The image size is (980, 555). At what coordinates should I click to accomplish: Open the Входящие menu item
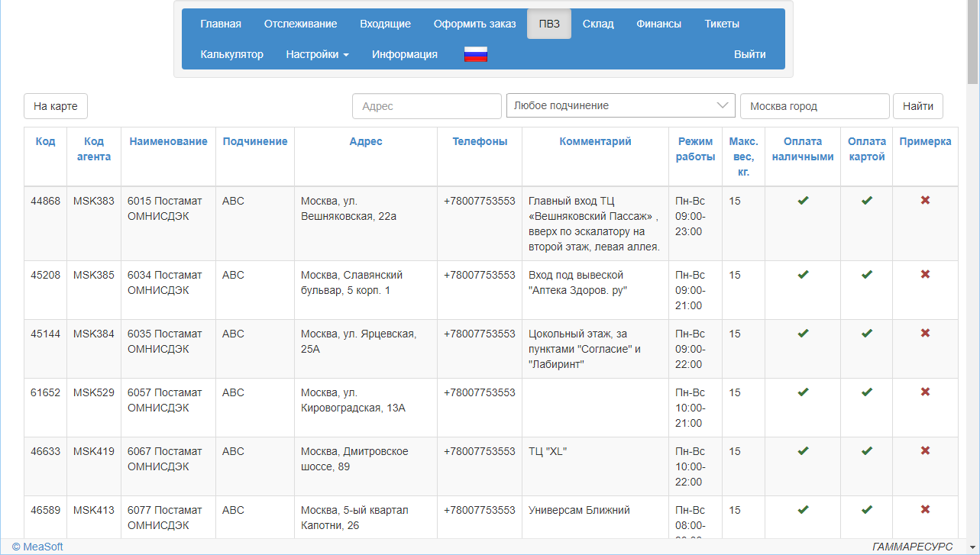385,24
